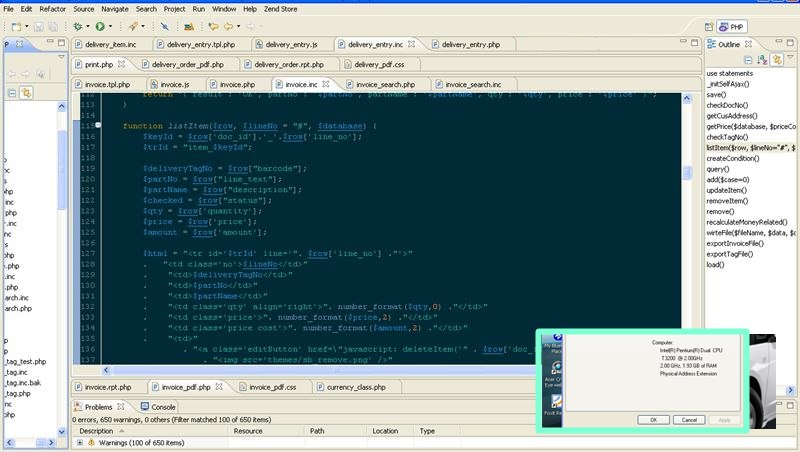Screen dimensions: 800x452
Task: Close the invoice_pdf.php editor tab
Action: coord(218,387)
